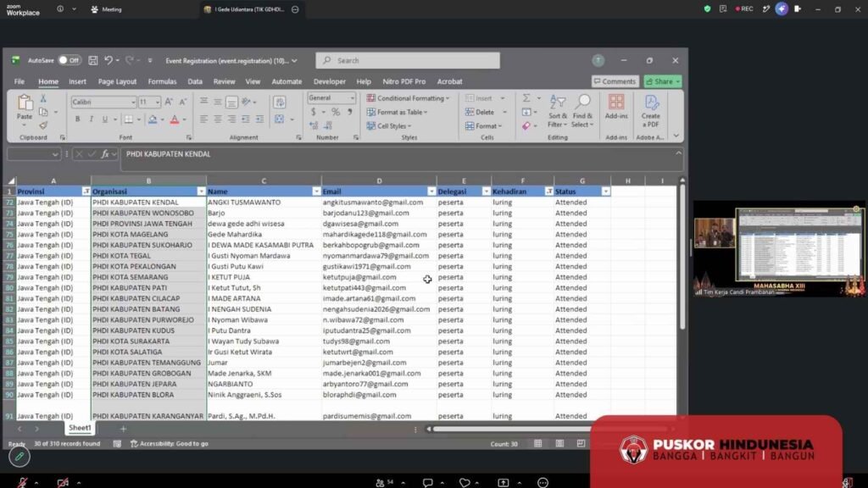Viewport: 868px width, 488px height.
Task: Toggle the AutoSave switch
Action: 70,60
